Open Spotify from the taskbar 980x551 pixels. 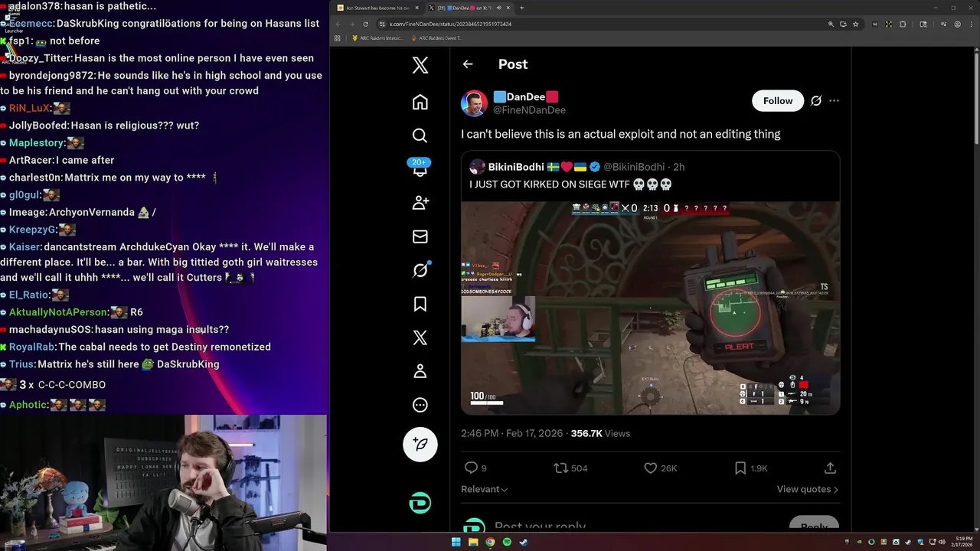(x=507, y=542)
